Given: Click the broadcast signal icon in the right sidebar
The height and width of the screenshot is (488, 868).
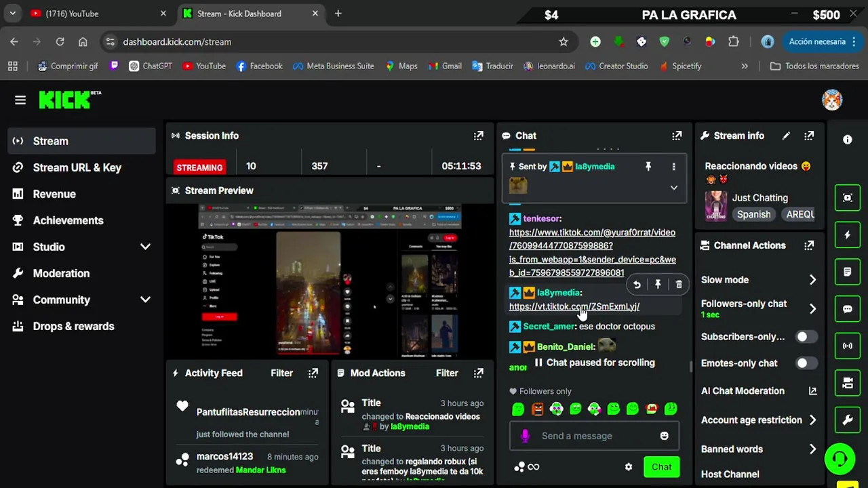Looking at the screenshot, I should click(x=848, y=346).
